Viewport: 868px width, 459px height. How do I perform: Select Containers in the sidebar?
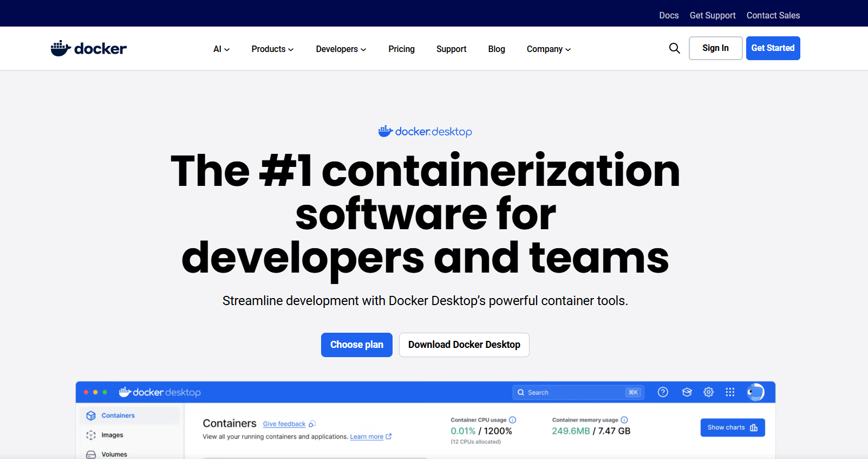point(130,416)
